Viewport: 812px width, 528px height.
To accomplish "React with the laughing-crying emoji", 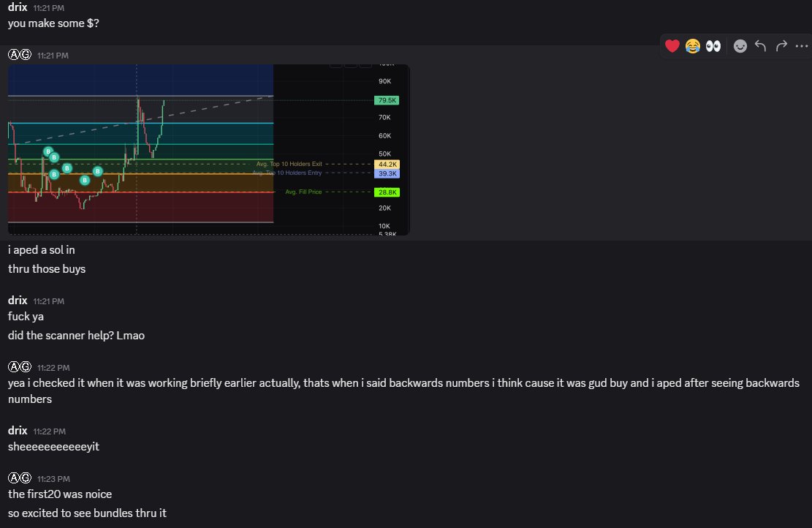I will click(x=692, y=46).
